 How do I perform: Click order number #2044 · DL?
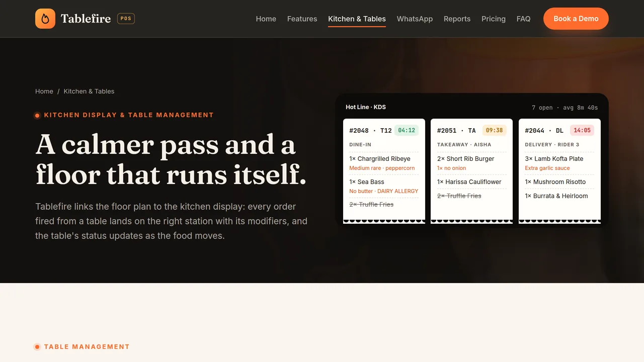(544, 130)
